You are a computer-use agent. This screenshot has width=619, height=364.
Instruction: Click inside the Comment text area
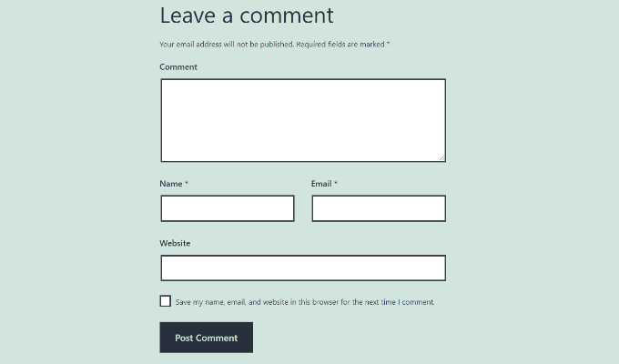click(303, 120)
